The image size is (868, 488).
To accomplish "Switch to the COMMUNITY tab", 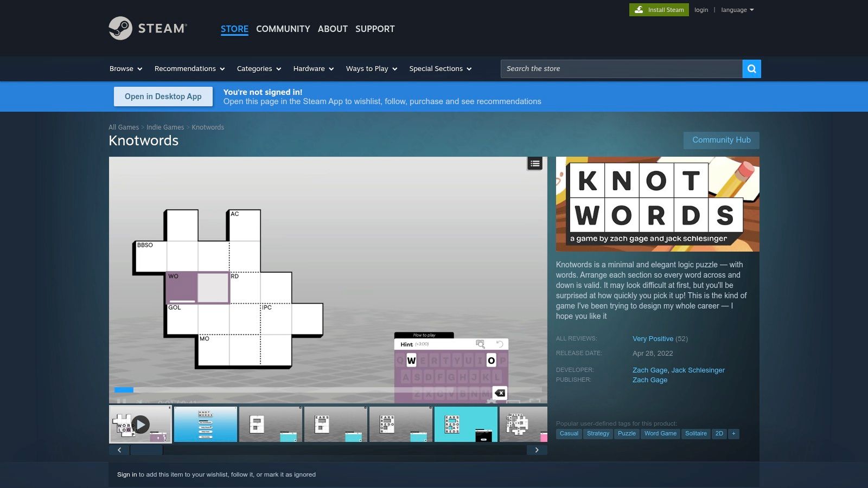I will 283,29.
